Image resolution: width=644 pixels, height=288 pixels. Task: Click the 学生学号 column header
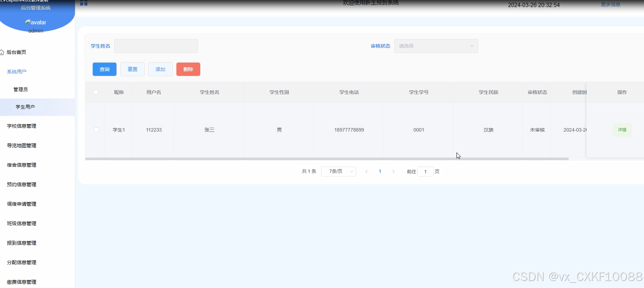coord(419,92)
